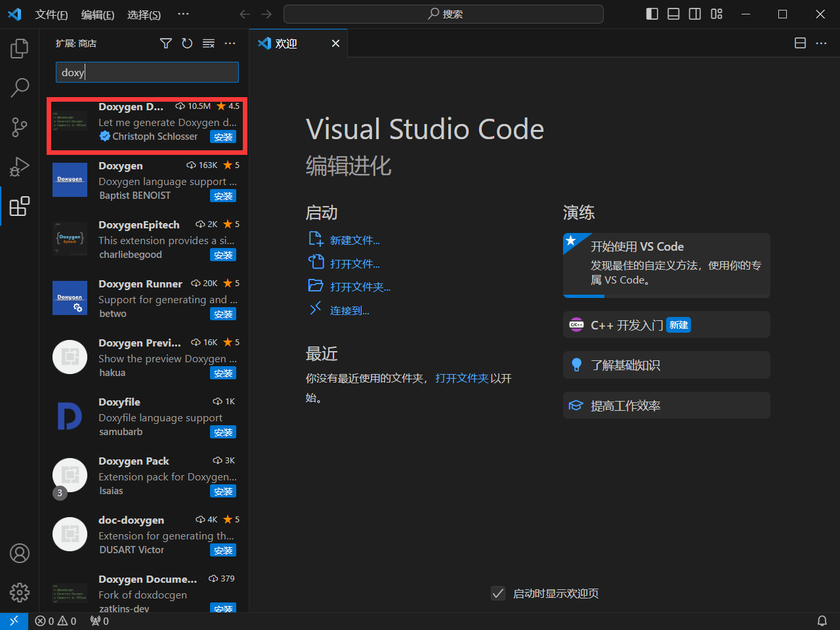This screenshot has width=840, height=630.
Task: Install Doxygen Previewer by hakua
Action: click(x=223, y=373)
